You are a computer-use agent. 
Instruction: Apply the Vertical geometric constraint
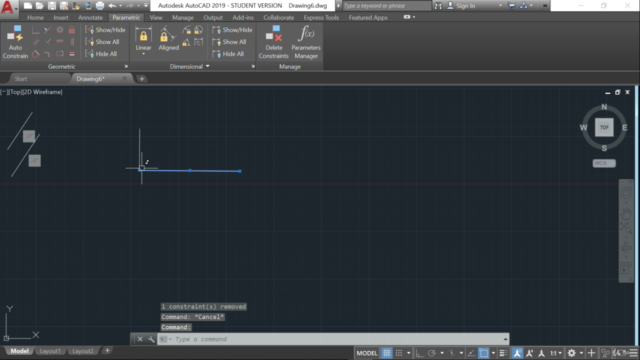[x=72, y=42]
